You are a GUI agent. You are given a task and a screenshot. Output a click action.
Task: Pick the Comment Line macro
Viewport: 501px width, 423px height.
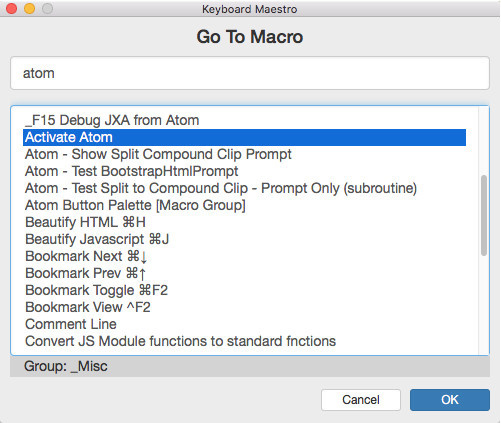coord(244,324)
